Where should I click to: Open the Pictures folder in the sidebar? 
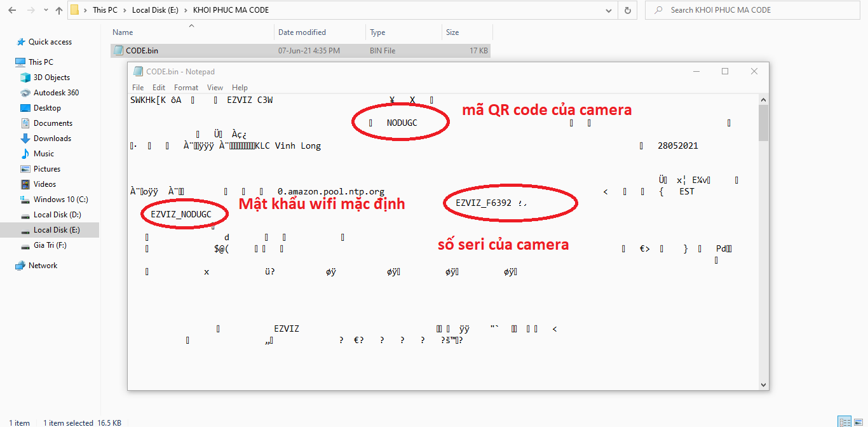(x=47, y=169)
